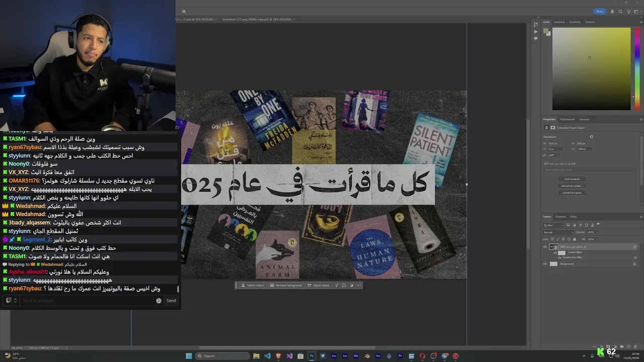This screenshot has height=362, width=644.
Task: Open the Color panel menu
Action: (x=641, y=22)
